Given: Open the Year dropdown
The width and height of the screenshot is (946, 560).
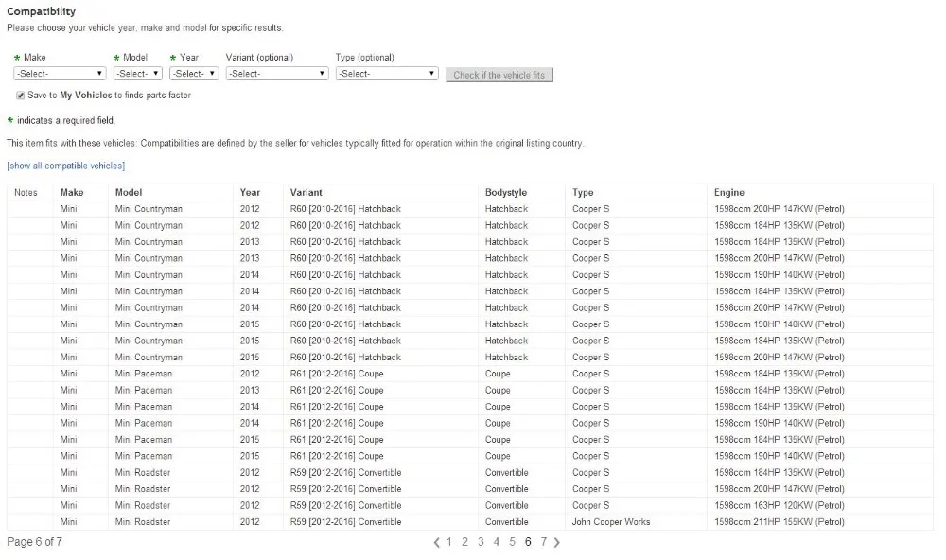Looking at the screenshot, I should tap(194, 74).
